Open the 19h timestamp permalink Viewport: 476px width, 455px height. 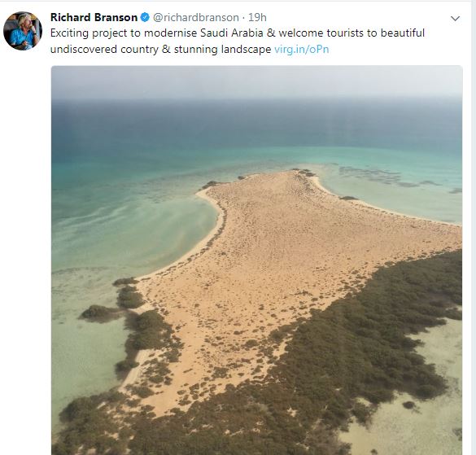pos(257,18)
